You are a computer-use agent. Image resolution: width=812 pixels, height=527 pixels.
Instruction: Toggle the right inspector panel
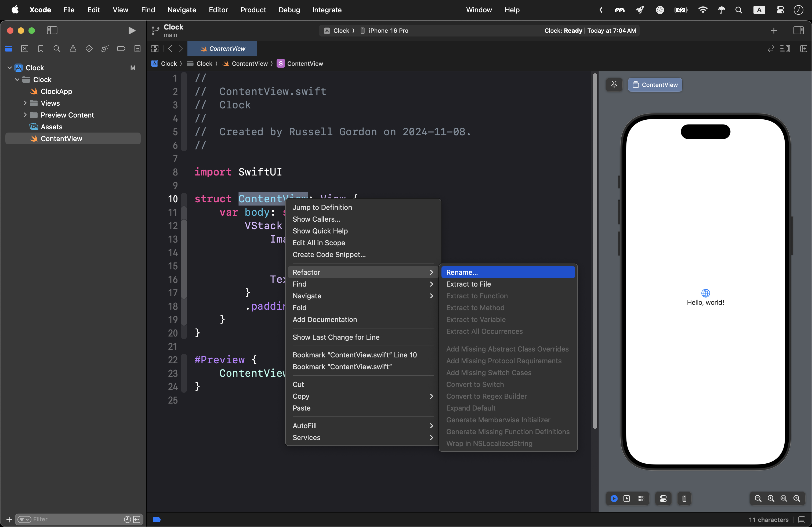798,31
